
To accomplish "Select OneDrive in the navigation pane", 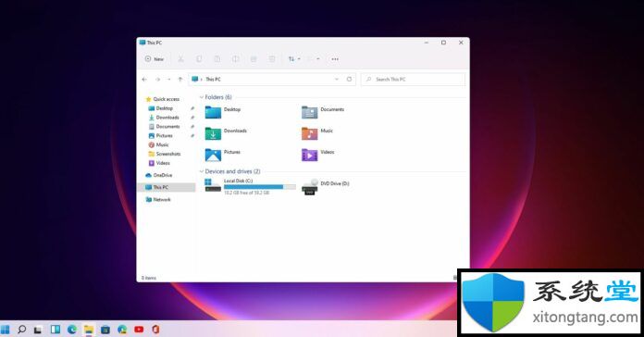I will click(x=159, y=175).
